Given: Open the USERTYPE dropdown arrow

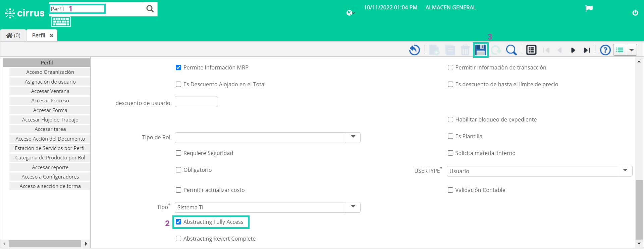Looking at the screenshot, I should (x=625, y=171).
